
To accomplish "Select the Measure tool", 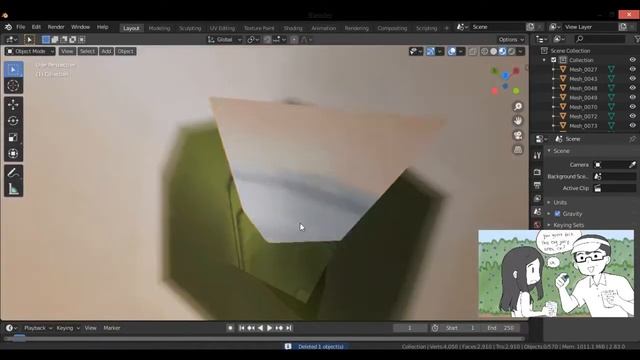I will click(x=13, y=189).
